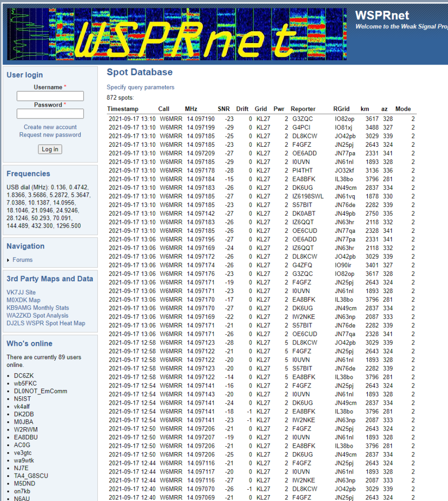Click the Username input field
Screen dimensions: 448x501
[50, 96]
